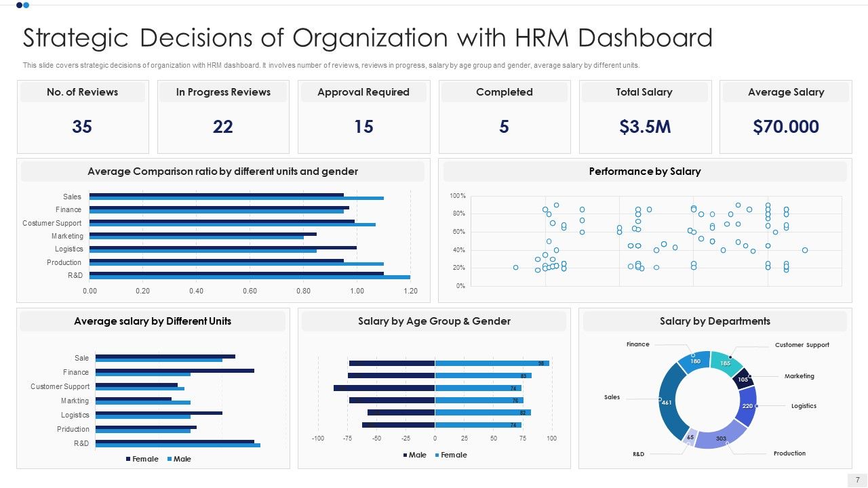Click the slide page number 7
868x488 pixels.
click(x=857, y=480)
